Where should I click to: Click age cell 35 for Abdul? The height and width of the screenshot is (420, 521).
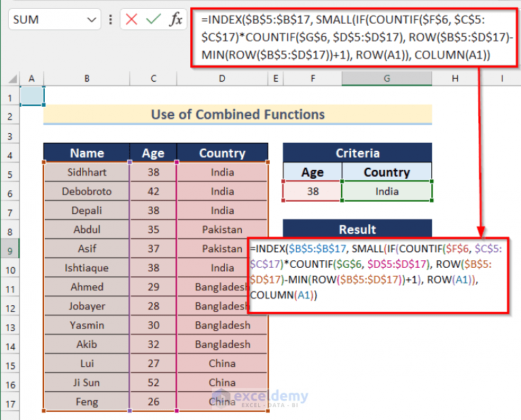[x=154, y=230]
